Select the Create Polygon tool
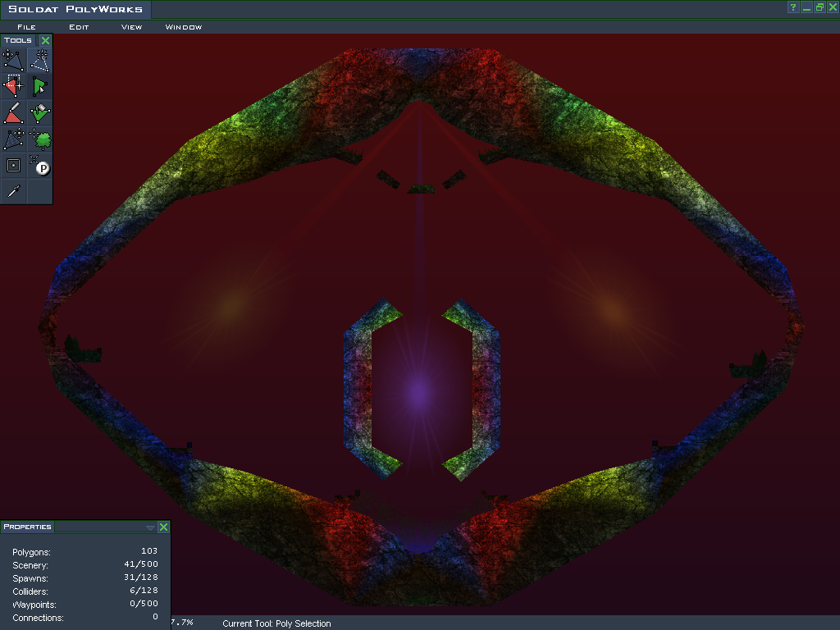The image size is (840, 630). pyautogui.click(x=40, y=60)
